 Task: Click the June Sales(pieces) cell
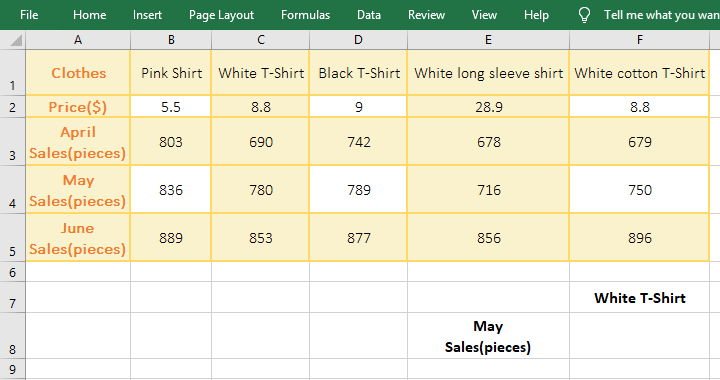click(x=78, y=238)
